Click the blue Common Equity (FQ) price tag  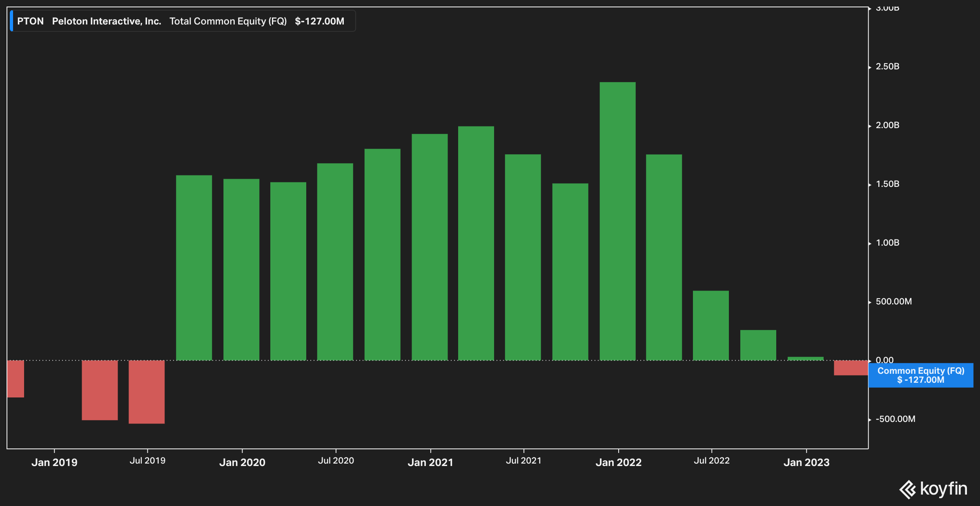coord(921,375)
